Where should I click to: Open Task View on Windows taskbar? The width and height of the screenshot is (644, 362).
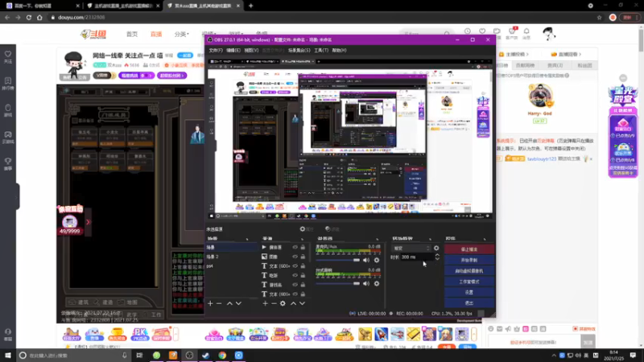click(139, 356)
